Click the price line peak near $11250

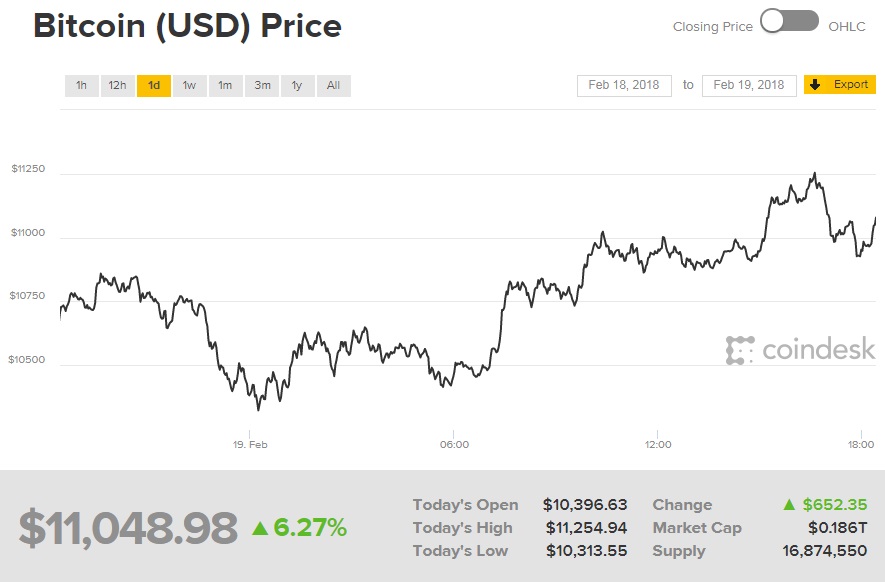click(815, 174)
